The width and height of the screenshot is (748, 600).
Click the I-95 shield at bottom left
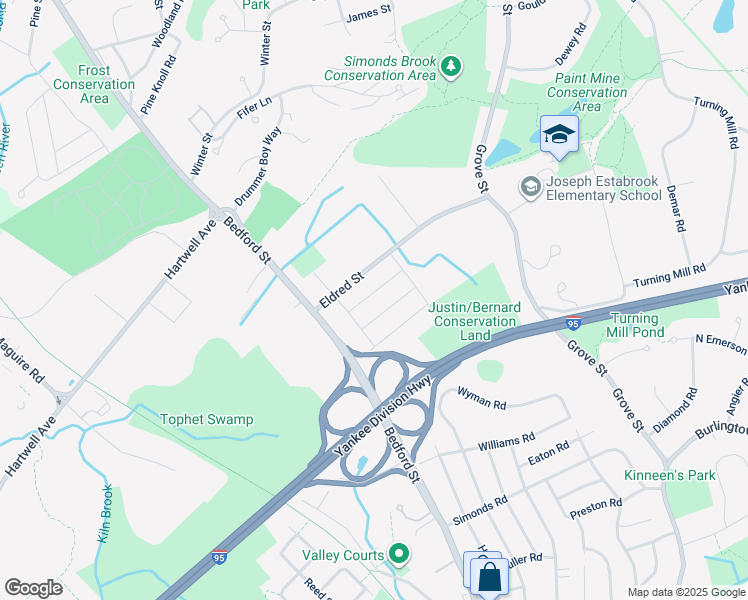219,557
